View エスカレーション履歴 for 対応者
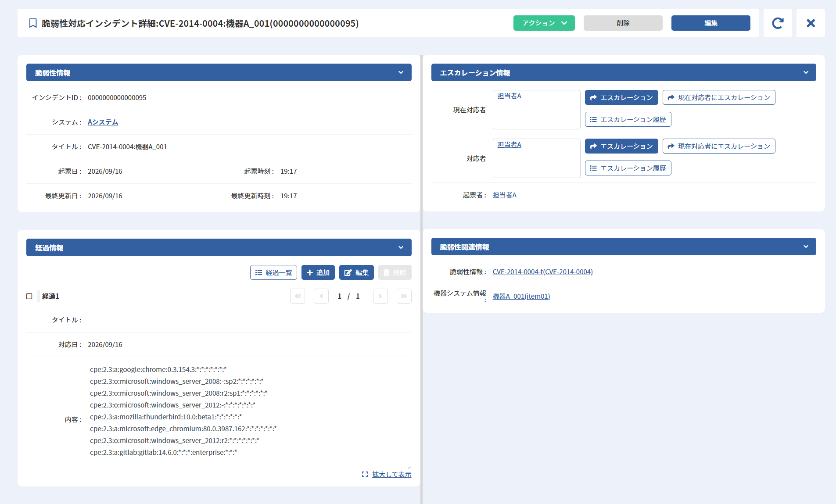This screenshot has height=504, width=836. point(628,168)
